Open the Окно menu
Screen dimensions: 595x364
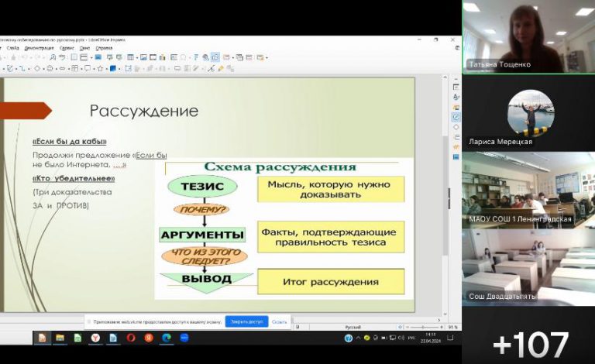(84, 48)
